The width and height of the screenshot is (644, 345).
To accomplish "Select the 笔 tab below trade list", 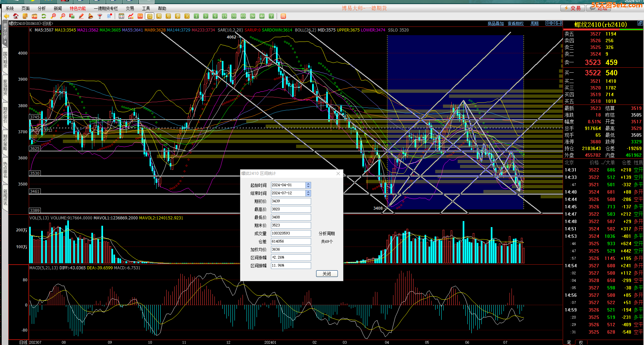I will pos(569,342).
